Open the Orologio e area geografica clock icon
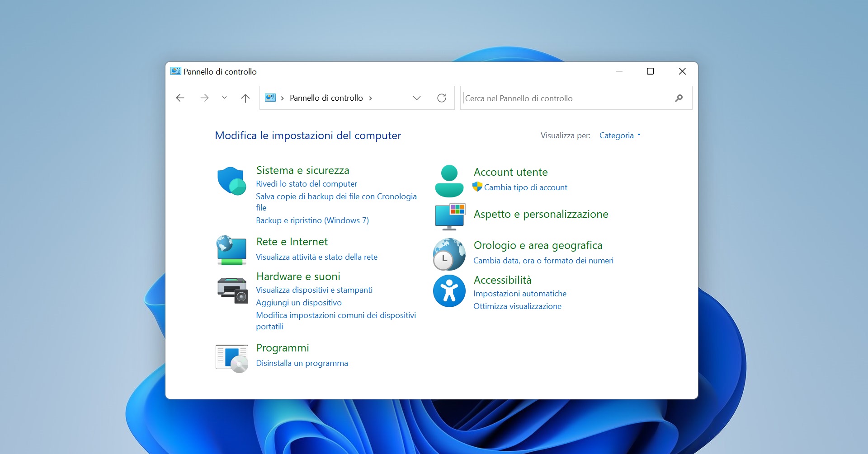The image size is (868, 454). (x=449, y=254)
